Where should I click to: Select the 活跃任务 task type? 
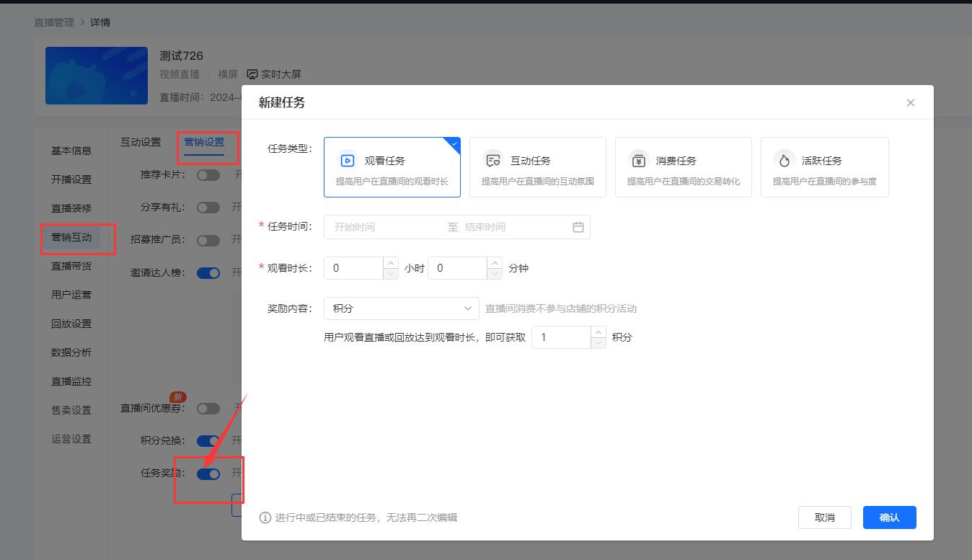click(x=824, y=166)
